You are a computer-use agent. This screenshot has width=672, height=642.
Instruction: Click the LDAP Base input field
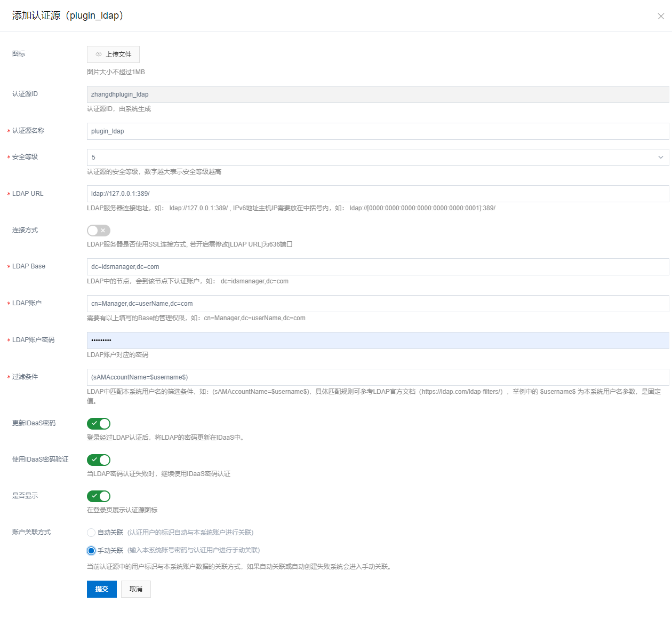pyautogui.click(x=378, y=267)
